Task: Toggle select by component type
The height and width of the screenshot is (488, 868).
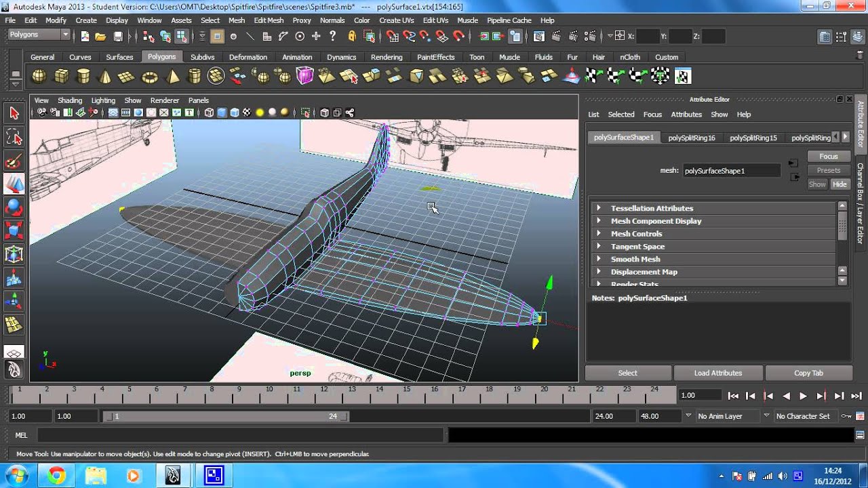Action: point(181,37)
